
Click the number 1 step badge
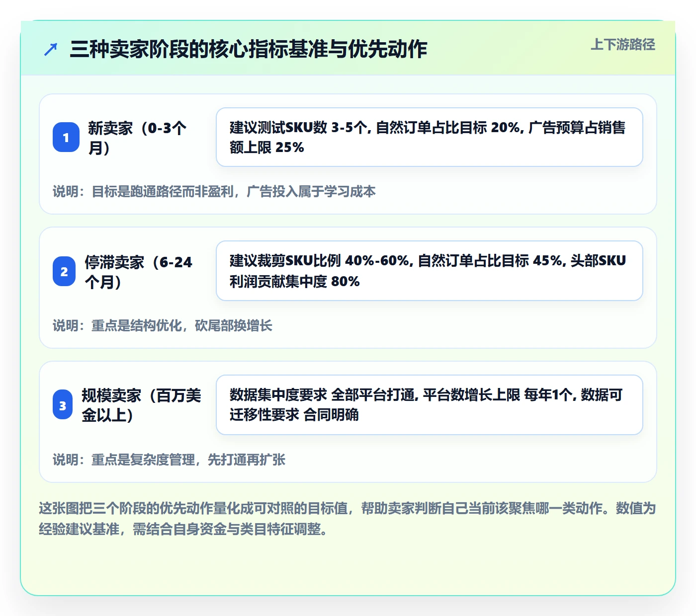coord(66,137)
